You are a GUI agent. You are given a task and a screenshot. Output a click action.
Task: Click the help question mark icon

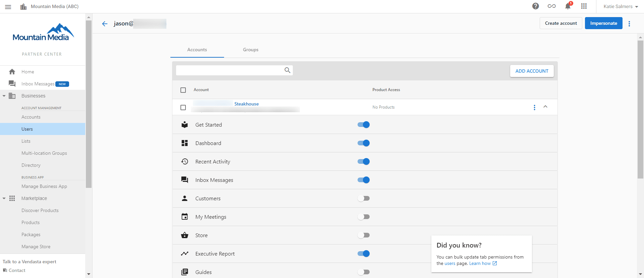pos(536,6)
